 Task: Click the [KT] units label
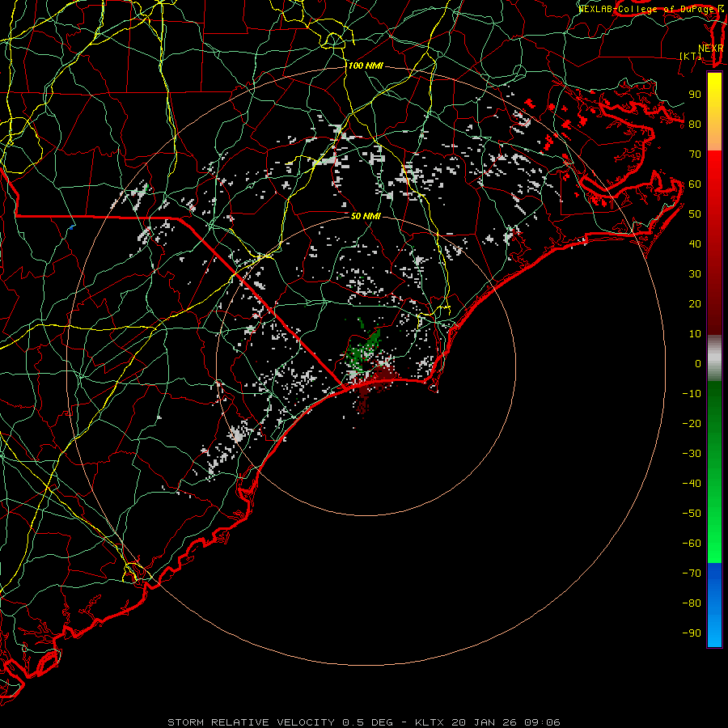(x=691, y=56)
